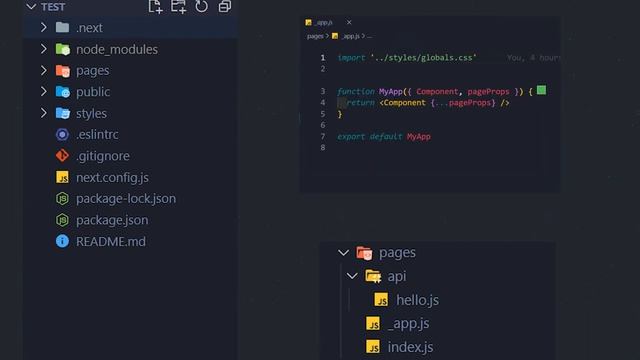
Task: Collapse the expanded pages folder chevron
Action: click(344, 253)
